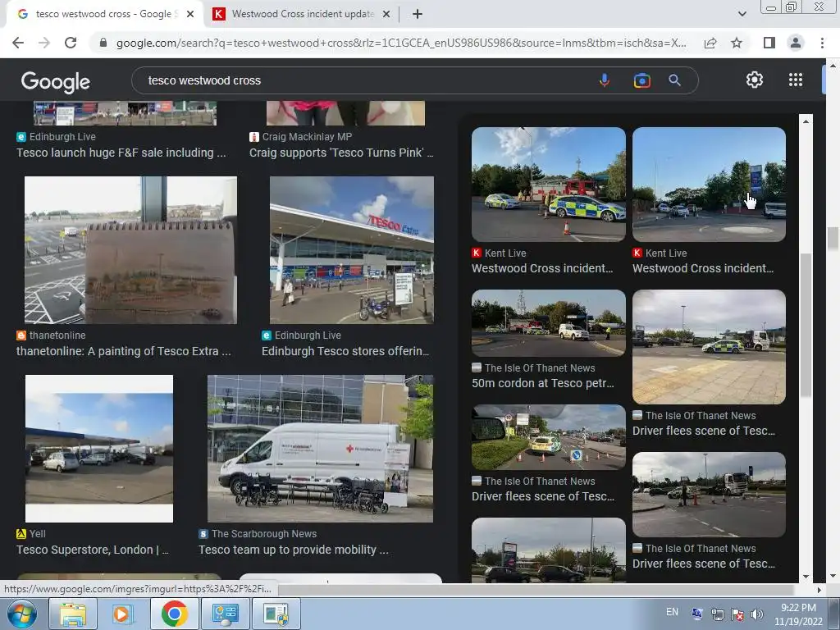Close the Westwood Cross incident update tab
The image size is (840, 630).
pos(386,14)
